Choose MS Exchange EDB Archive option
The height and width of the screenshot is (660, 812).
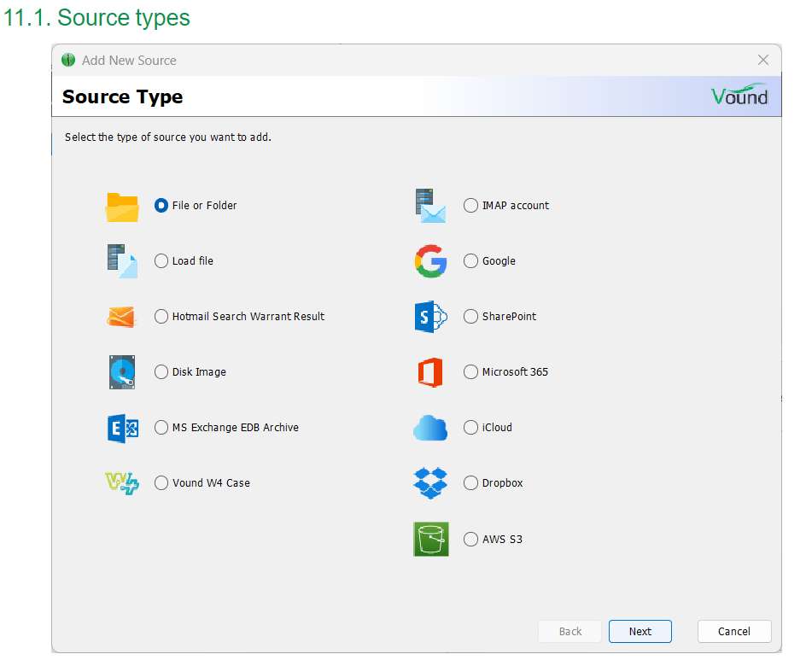point(161,428)
